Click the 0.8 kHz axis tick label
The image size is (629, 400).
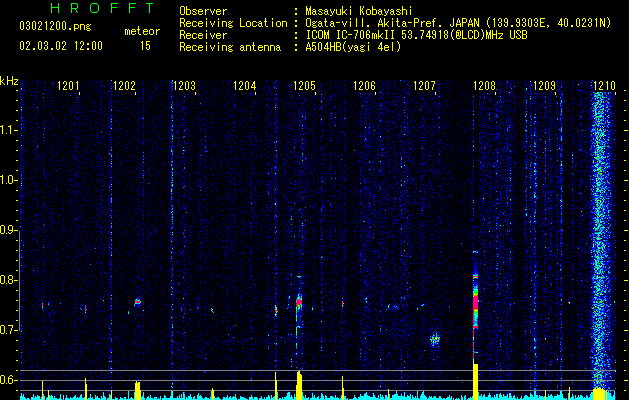[8, 280]
